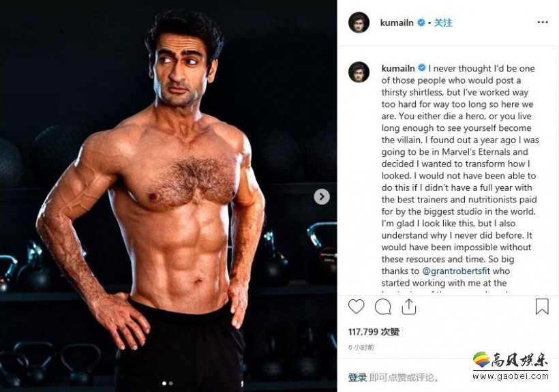Follow kumailn via 关注 link
The image size is (559, 392).
pyautogui.click(x=444, y=22)
